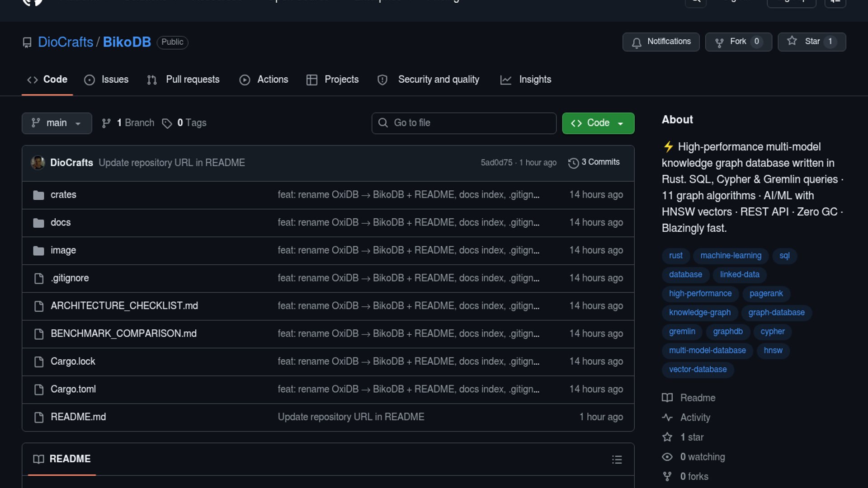Open the crates folder

[x=63, y=195]
